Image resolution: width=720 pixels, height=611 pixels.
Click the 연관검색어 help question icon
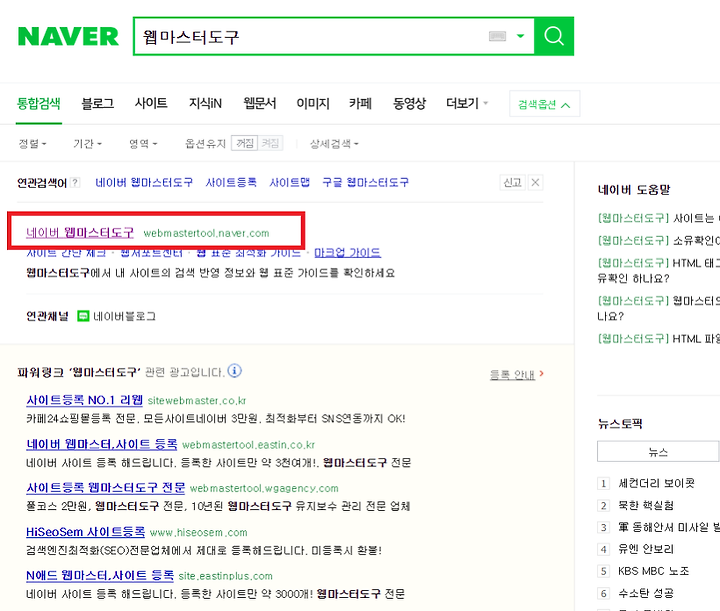[75, 183]
